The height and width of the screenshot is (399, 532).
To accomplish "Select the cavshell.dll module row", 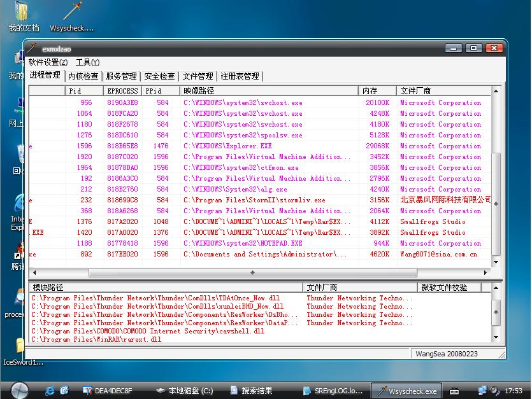I will point(260,331).
